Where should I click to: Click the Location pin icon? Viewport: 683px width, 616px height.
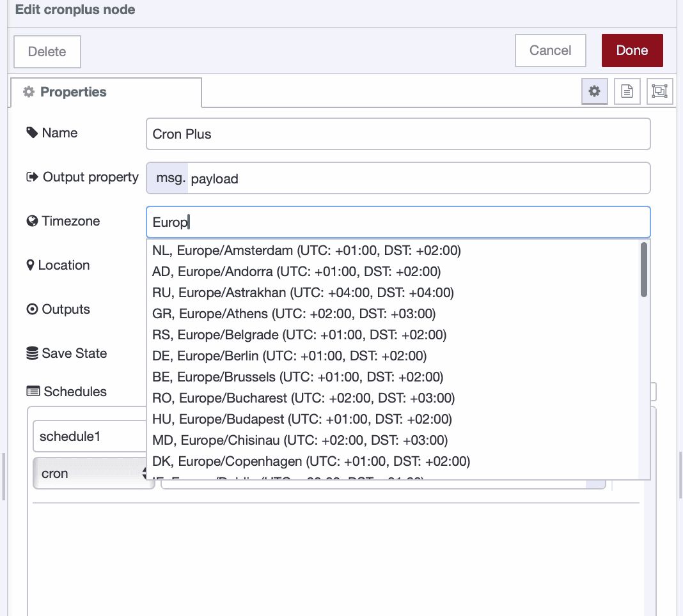30,265
